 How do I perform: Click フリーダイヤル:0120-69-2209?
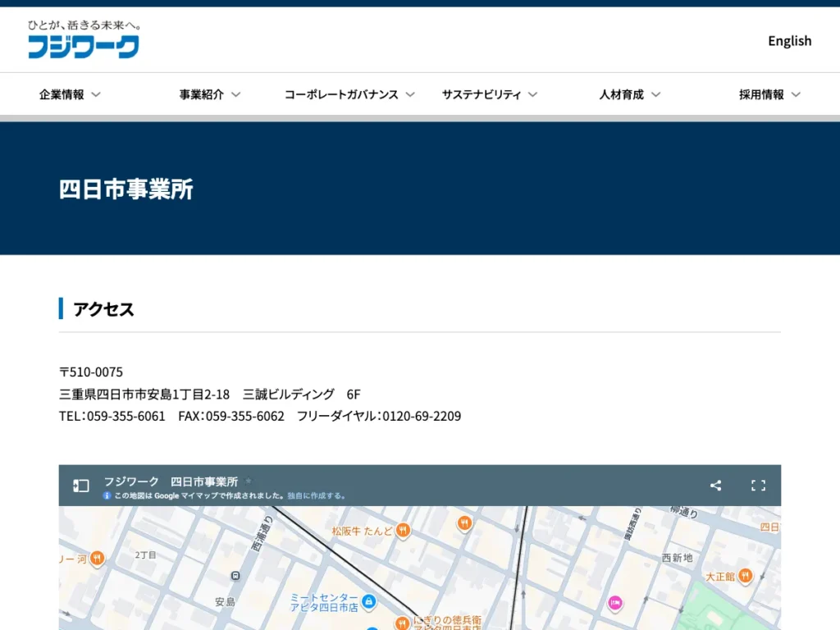click(379, 416)
